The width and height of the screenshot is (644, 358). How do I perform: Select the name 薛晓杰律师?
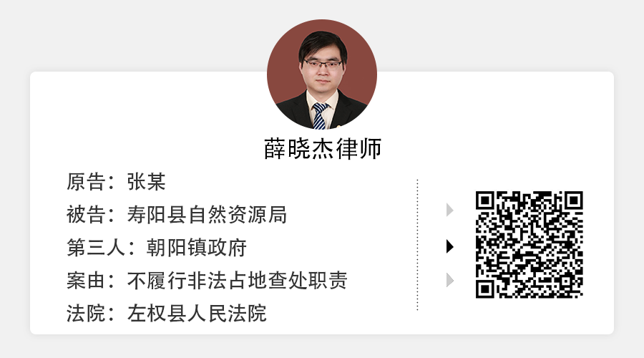[323, 148]
